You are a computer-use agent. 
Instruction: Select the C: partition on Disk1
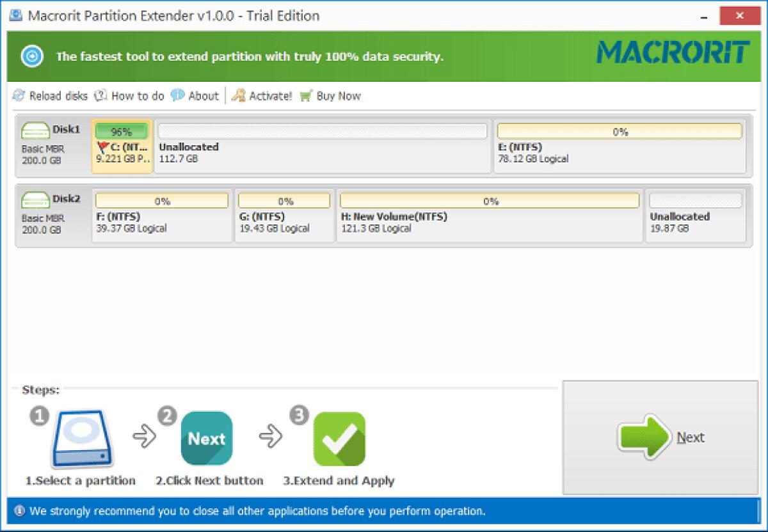click(122, 147)
